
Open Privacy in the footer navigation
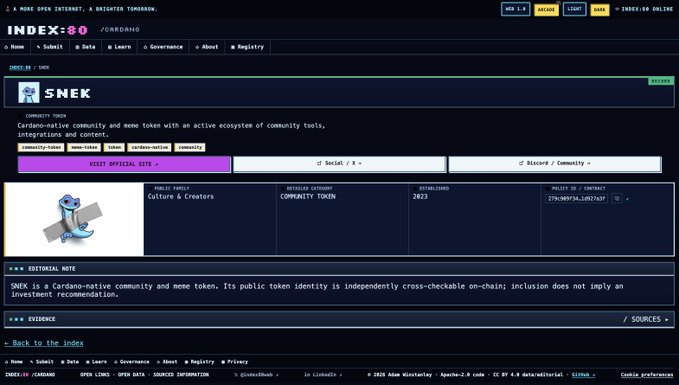coord(235,362)
